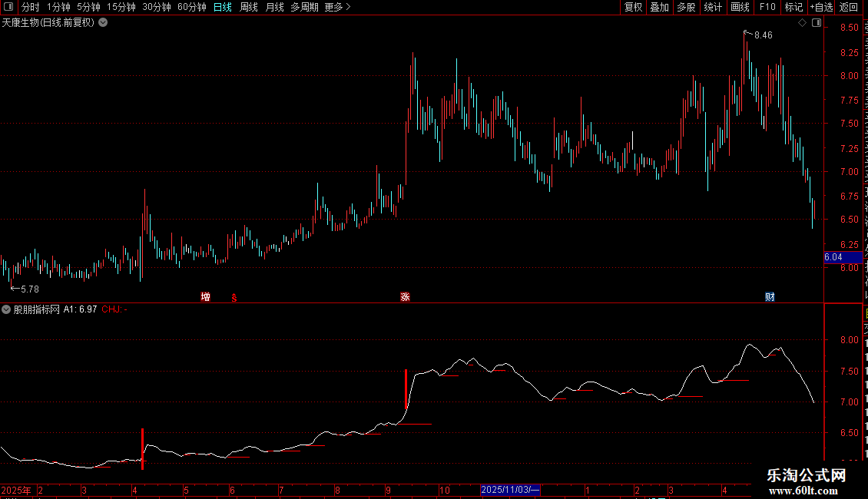Switch to 60分钟 period
This screenshot has height=499, width=868.
[x=192, y=7]
